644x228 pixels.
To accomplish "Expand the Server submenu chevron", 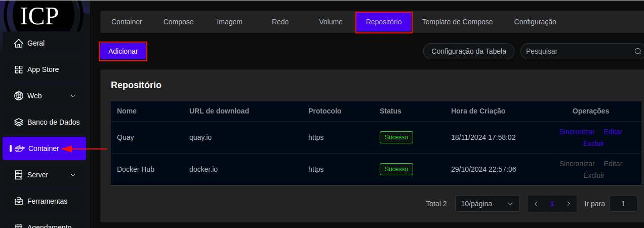I will [73, 175].
